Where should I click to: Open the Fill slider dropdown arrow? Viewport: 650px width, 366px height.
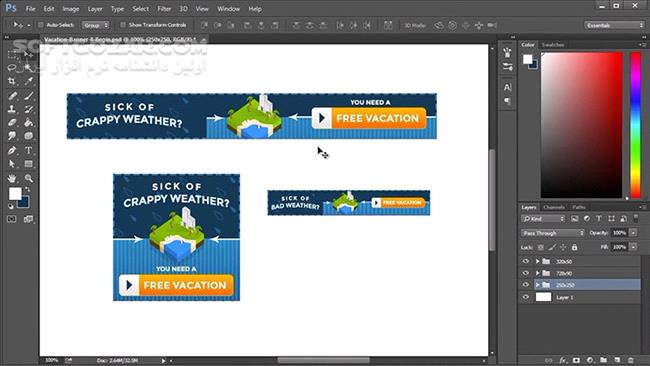coord(633,247)
